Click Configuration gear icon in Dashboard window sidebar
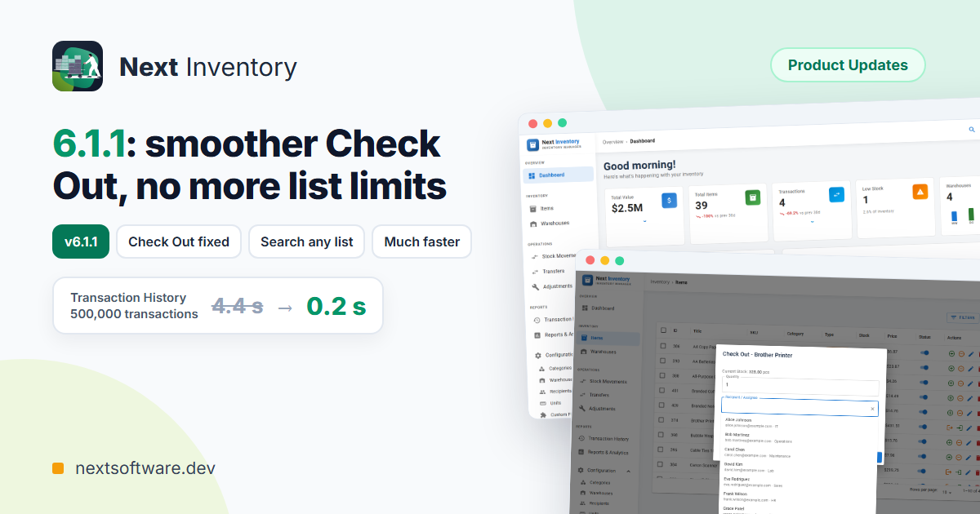This screenshot has height=514, width=980. (537, 356)
